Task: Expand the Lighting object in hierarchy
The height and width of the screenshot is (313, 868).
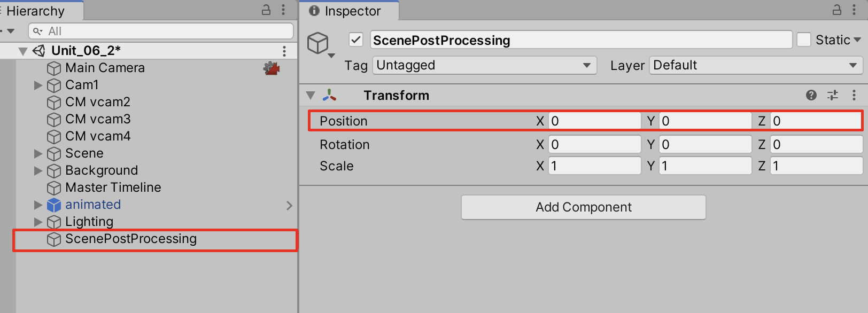Action: pos(38,222)
